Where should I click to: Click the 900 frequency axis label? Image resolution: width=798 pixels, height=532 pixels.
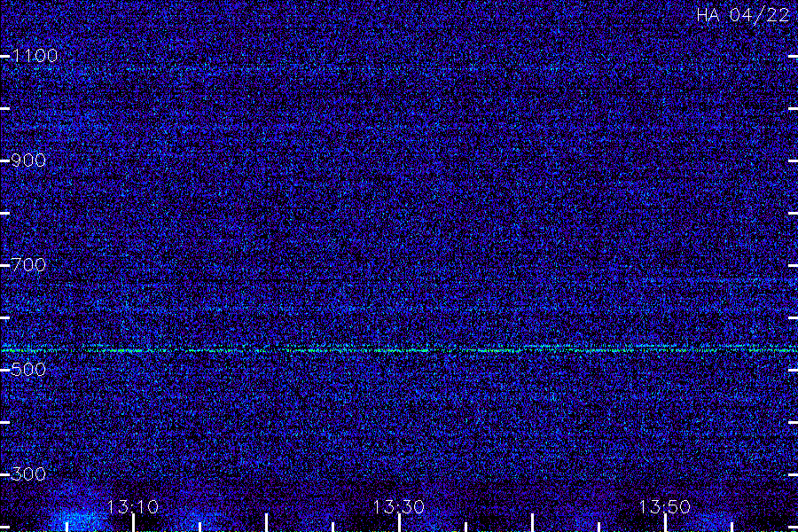(x=28, y=160)
